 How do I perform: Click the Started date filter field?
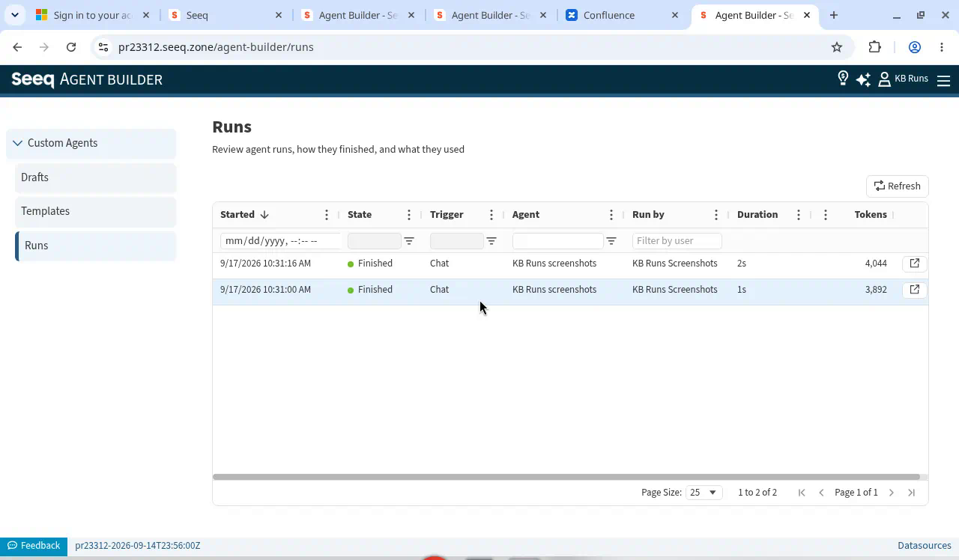[281, 241]
